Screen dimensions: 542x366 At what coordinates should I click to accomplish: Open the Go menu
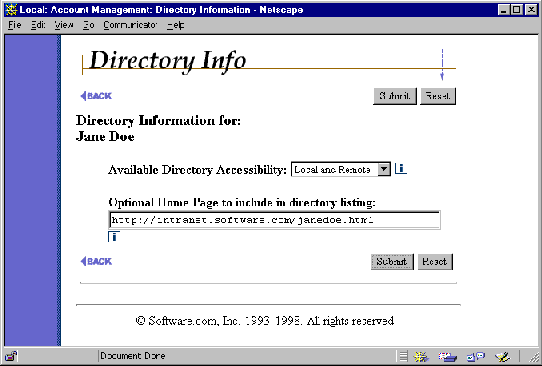pos(88,25)
